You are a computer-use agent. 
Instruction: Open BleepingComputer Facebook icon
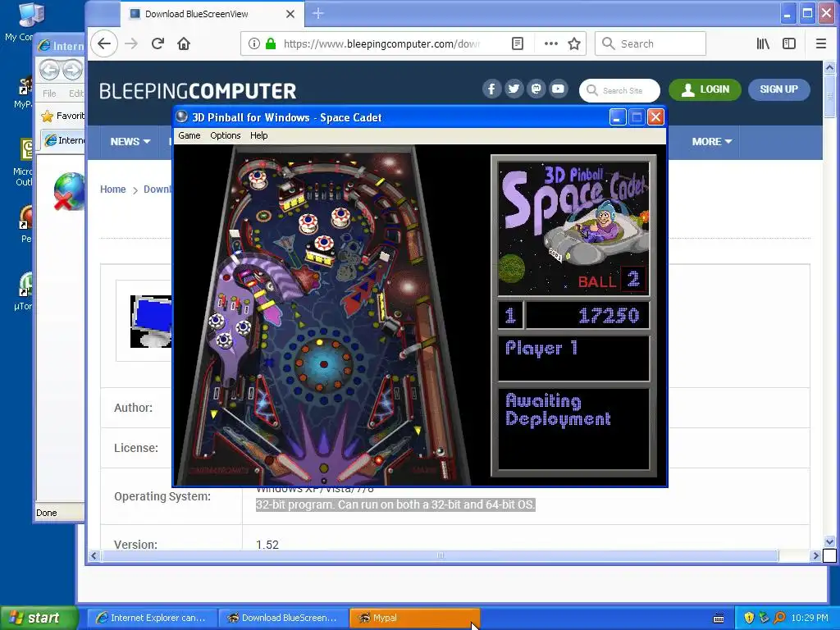pos(491,89)
